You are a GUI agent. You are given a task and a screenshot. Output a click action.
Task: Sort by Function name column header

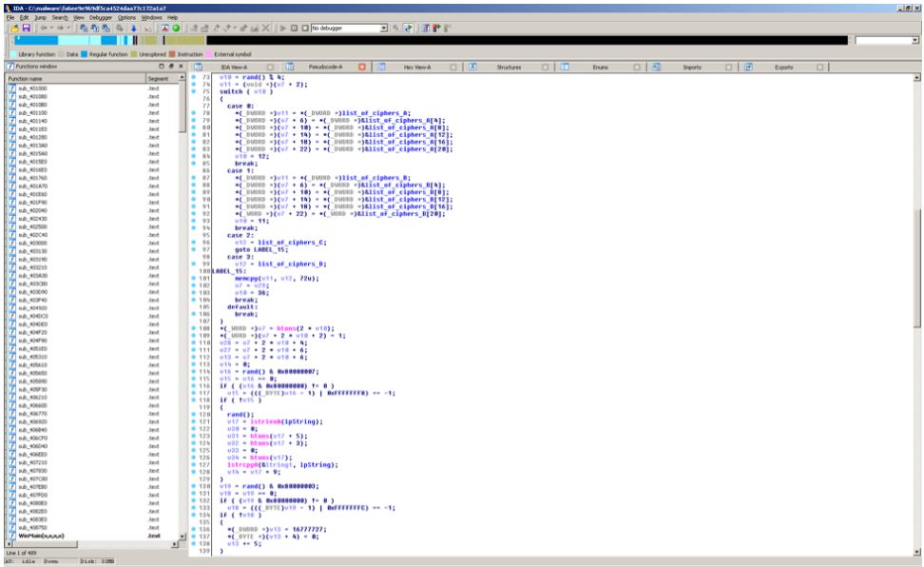point(75,78)
